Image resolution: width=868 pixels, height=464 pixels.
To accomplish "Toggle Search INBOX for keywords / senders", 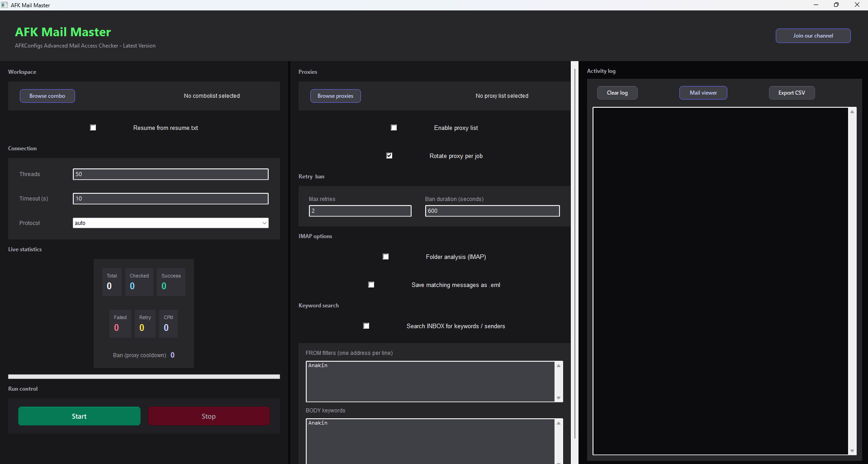I will tap(366, 326).
